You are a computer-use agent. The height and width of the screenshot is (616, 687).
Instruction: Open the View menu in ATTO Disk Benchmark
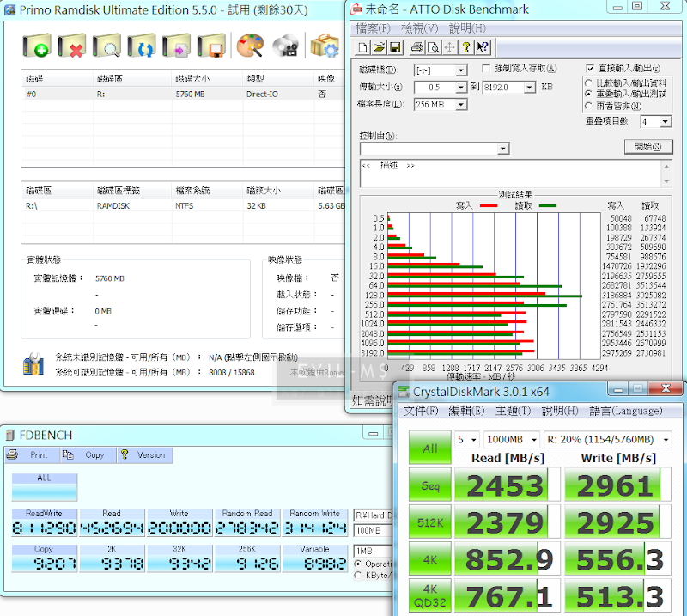(420, 28)
